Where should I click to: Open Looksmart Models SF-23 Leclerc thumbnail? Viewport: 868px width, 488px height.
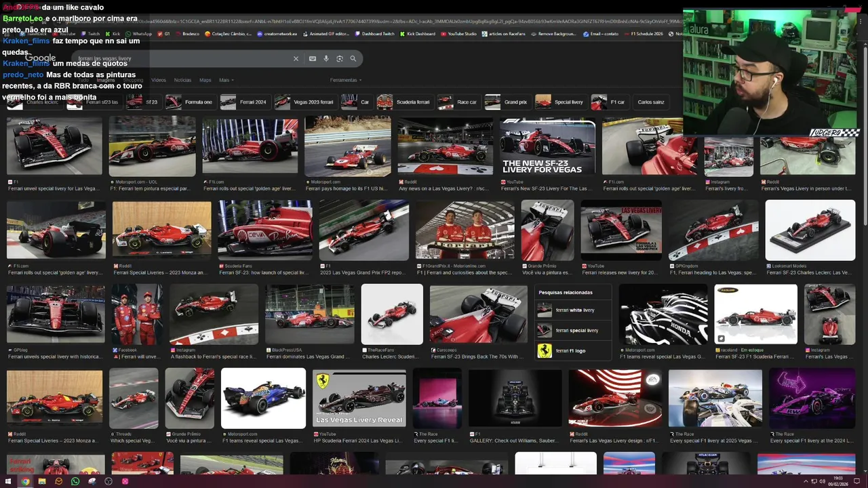810,230
